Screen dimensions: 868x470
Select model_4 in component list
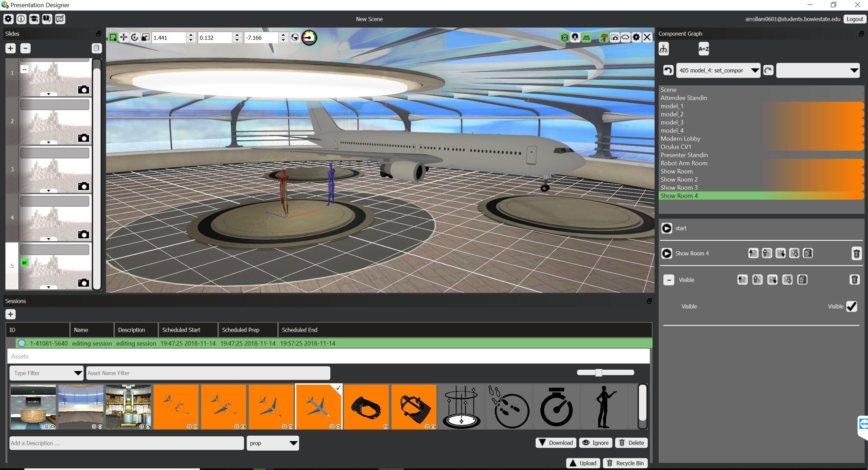[761, 131]
